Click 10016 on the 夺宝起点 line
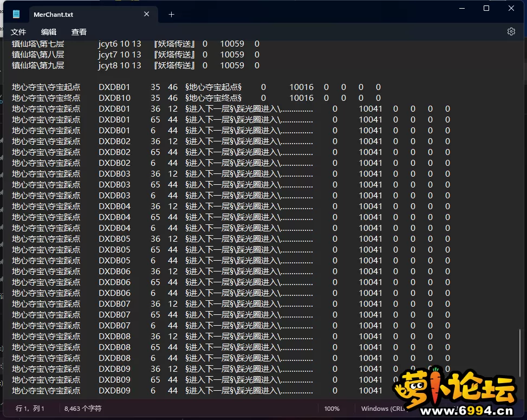The height and width of the screenshot is (420, 527). pyautogui.click(x=302, y=87)
